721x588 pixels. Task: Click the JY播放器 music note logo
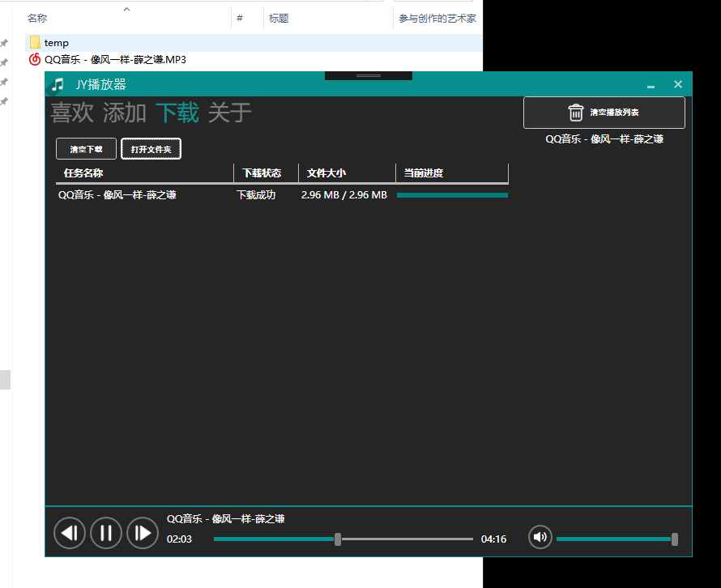point(58,84)
